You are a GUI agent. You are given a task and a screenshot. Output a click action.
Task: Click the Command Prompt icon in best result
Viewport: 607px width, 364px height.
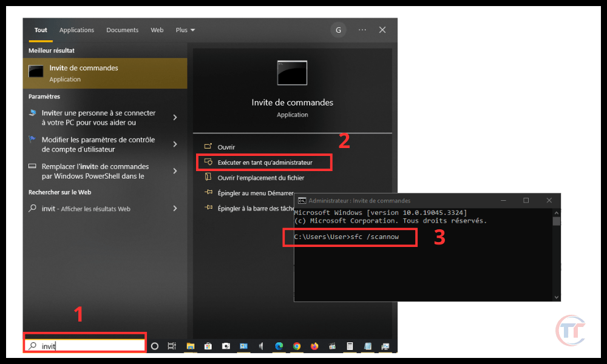36,71
